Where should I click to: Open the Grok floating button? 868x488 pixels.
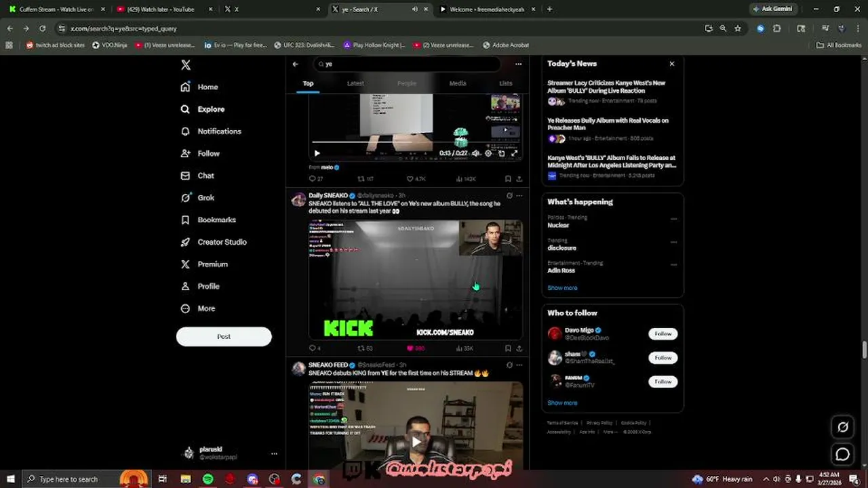pos(843,427)
